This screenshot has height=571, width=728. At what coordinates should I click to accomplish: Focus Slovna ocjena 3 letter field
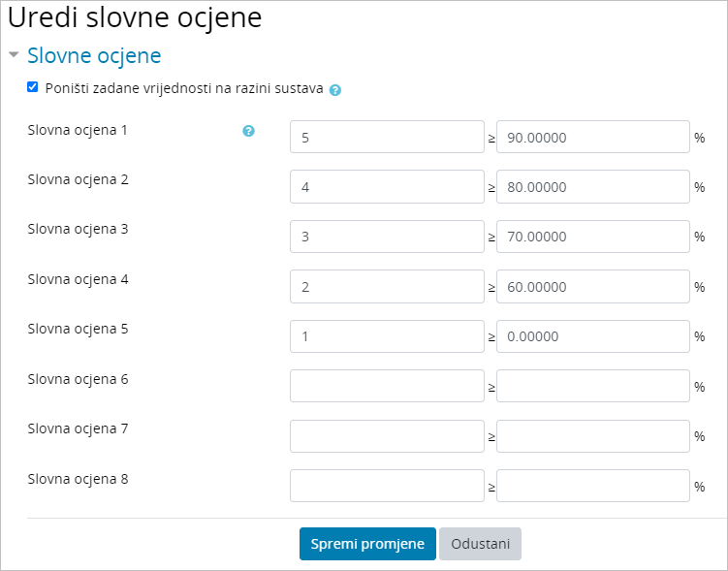click(x=387, y=237)
